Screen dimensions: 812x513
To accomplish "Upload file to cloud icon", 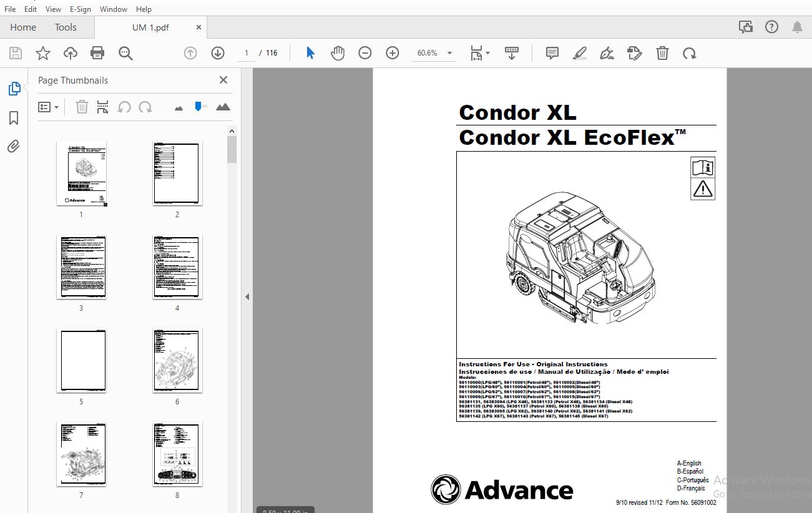I will coord(71,53).
